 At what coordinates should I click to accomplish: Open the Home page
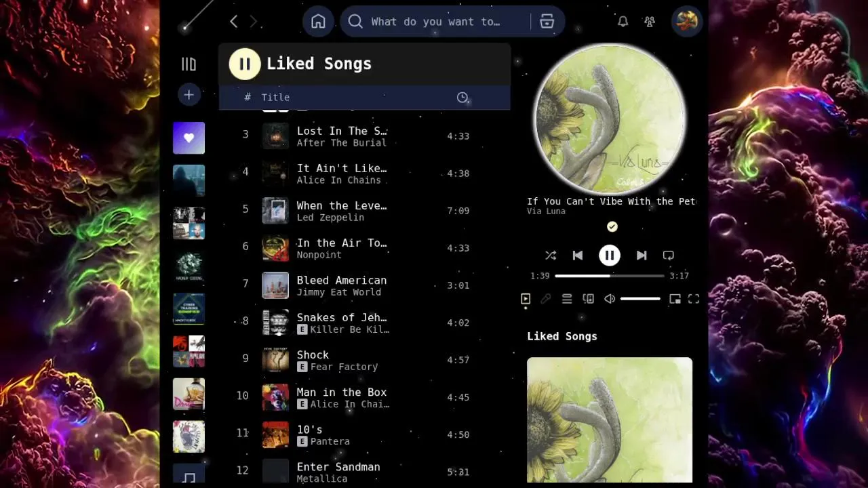point(318,22)
